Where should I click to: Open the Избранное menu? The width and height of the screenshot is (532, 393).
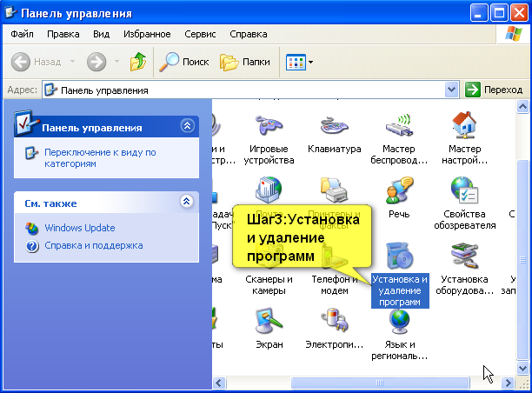tap(147, 34)
